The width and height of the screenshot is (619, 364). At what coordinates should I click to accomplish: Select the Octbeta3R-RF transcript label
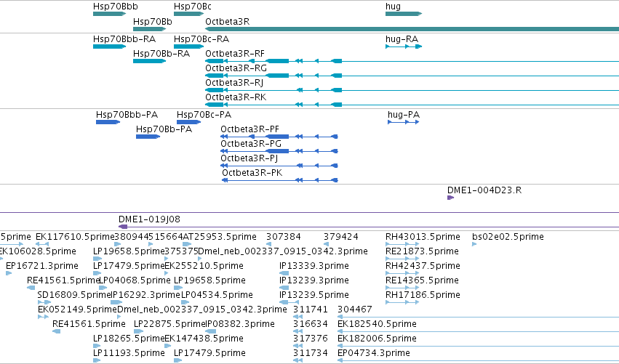[235, 54]
